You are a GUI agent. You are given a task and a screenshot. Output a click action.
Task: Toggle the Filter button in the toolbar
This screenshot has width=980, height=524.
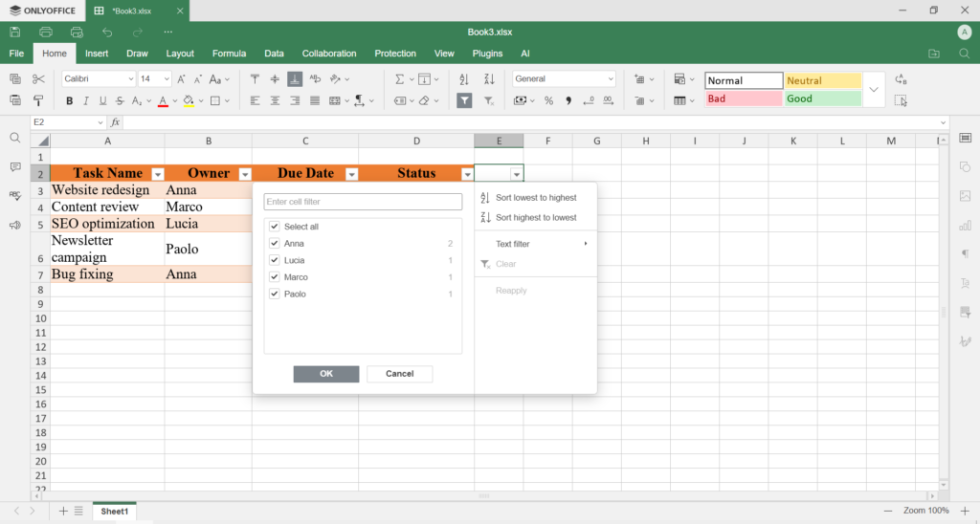point(464,100)
